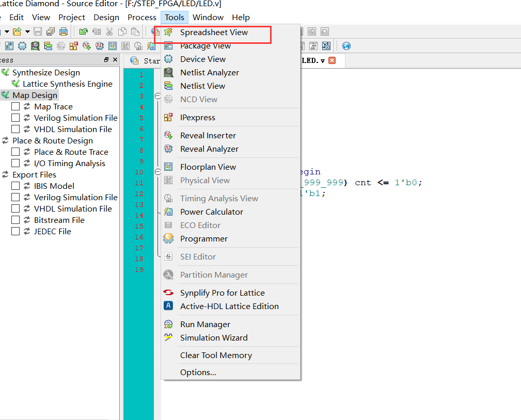Check VHDL Simulation File under Export Files
This screenshot has width=521, height=420.
pyautogui.click(x=15, y=208)
